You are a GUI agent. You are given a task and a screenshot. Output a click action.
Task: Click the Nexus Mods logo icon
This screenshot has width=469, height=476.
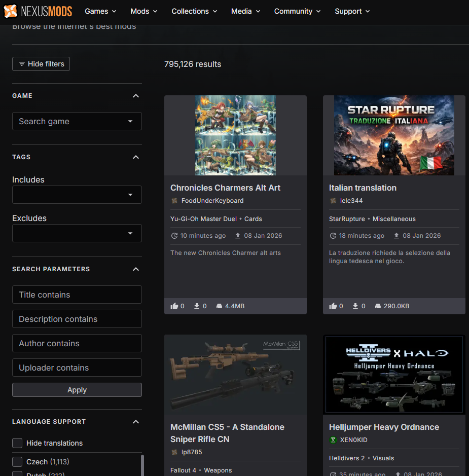point(10,11)
